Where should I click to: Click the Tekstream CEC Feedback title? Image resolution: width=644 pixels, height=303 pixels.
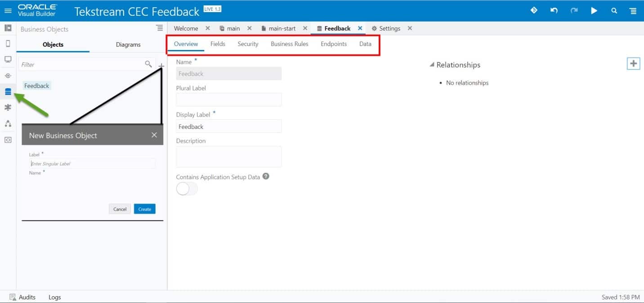coord(137,11)
